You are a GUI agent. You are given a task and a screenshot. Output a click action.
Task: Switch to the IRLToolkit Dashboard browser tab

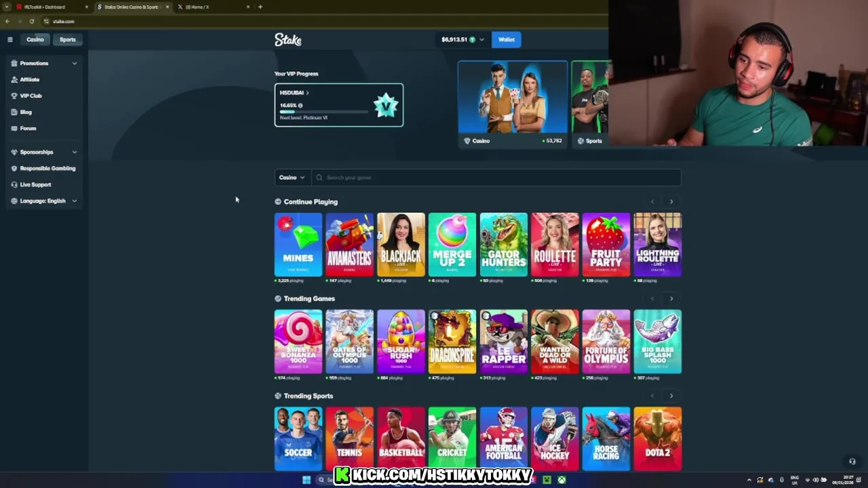pyautogui.click(x=51, y=7)
